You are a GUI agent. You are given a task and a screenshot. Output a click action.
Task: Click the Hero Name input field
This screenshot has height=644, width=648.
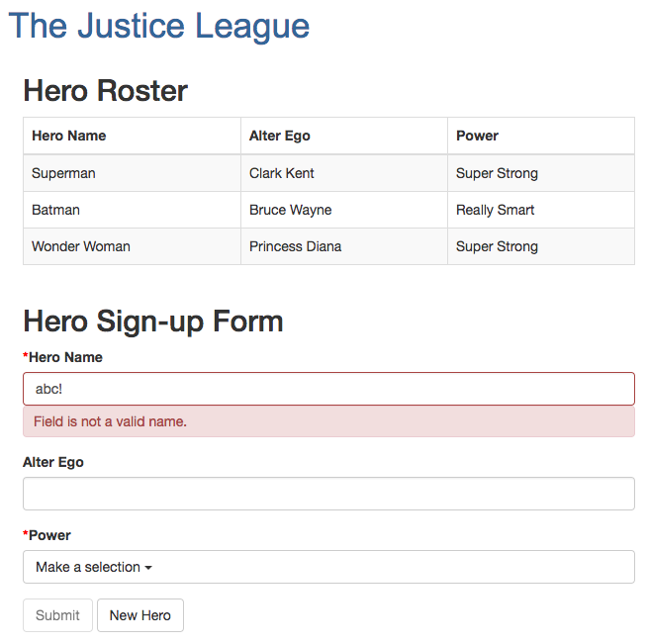pos(328,389)
